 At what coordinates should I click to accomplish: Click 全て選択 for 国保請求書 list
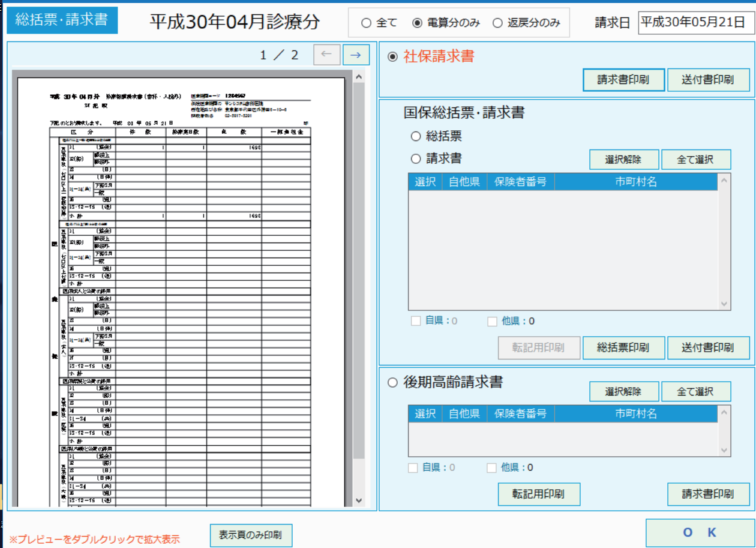pyautogui.click(x=696, y=159)
